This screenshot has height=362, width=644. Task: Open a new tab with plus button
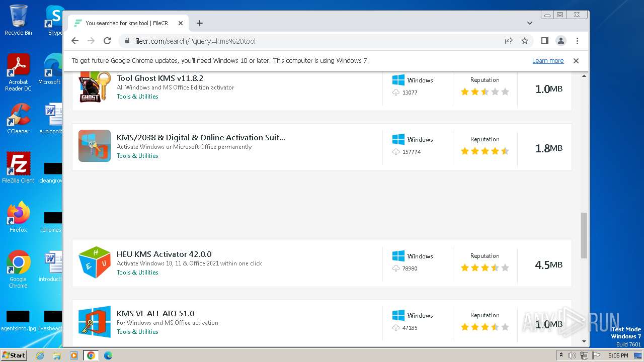(200, 23)
